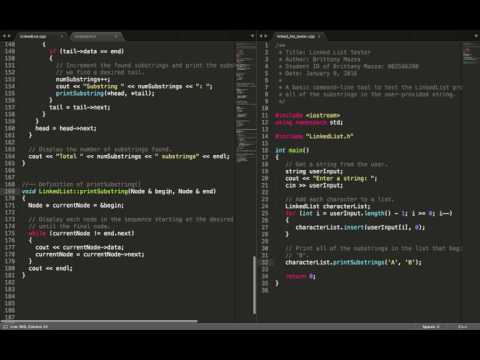The height and width of the screenshot is (360, 480).
Task: Click 'currentNode = currentNode->next;' line
Action: pyautogui.click(x=90, y=254)
